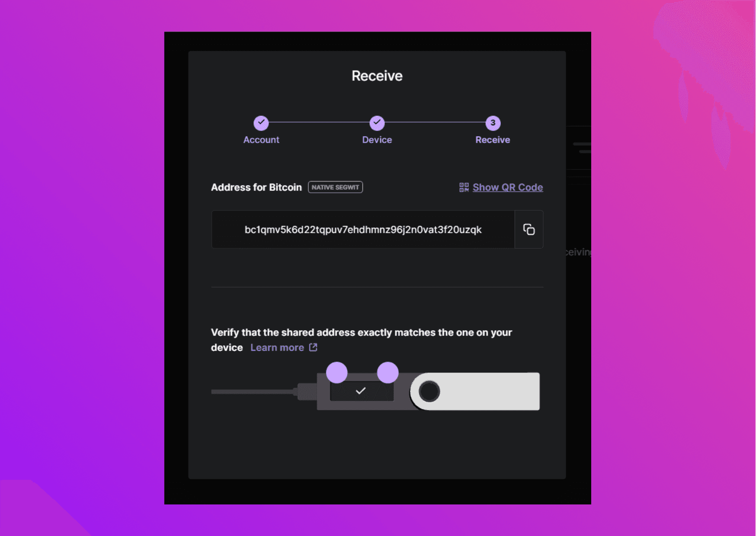The width and height of the screenshot is (756, 536).
Task: Click the checkmark on the Ledger device screen
Action: point(361,391)
